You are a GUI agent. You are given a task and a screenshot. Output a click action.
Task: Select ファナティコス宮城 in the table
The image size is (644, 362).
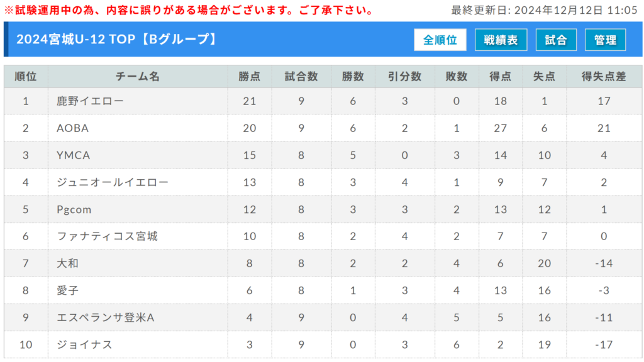[x=106, y=236]
